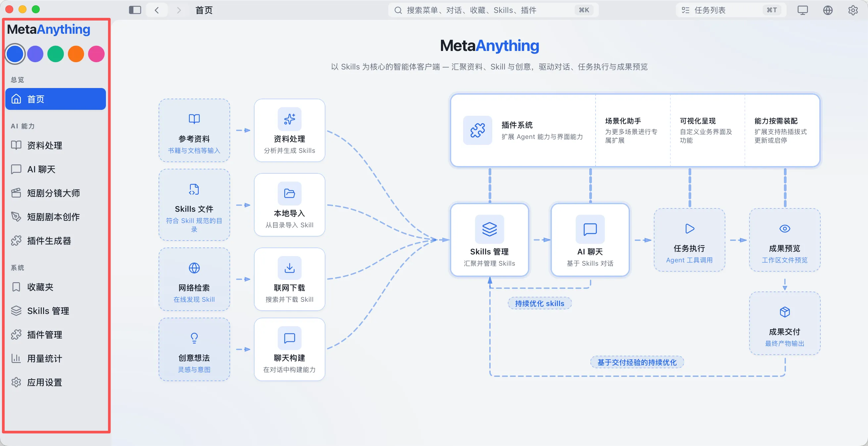Click the cube icon in the 成果交付 card

click(x=785, y=312)
